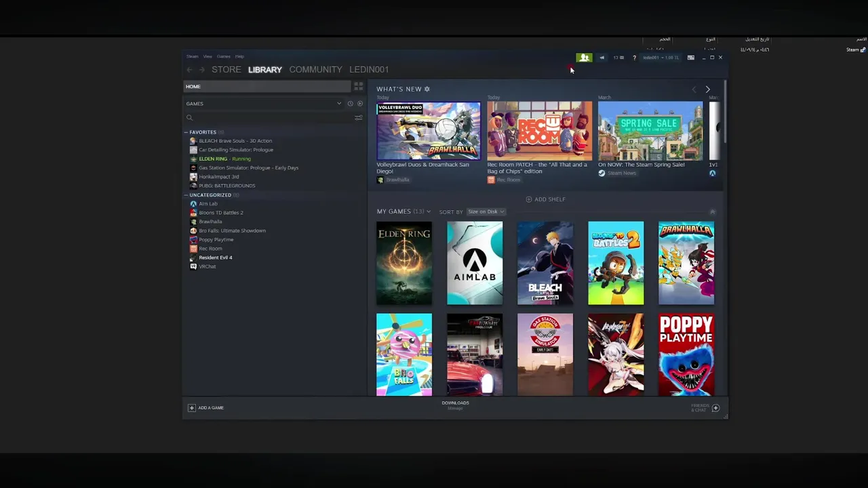The width and height of the screenshot is (868, 488).
Task: Select VRChat in sidebar list
Action: coord(207,266)
